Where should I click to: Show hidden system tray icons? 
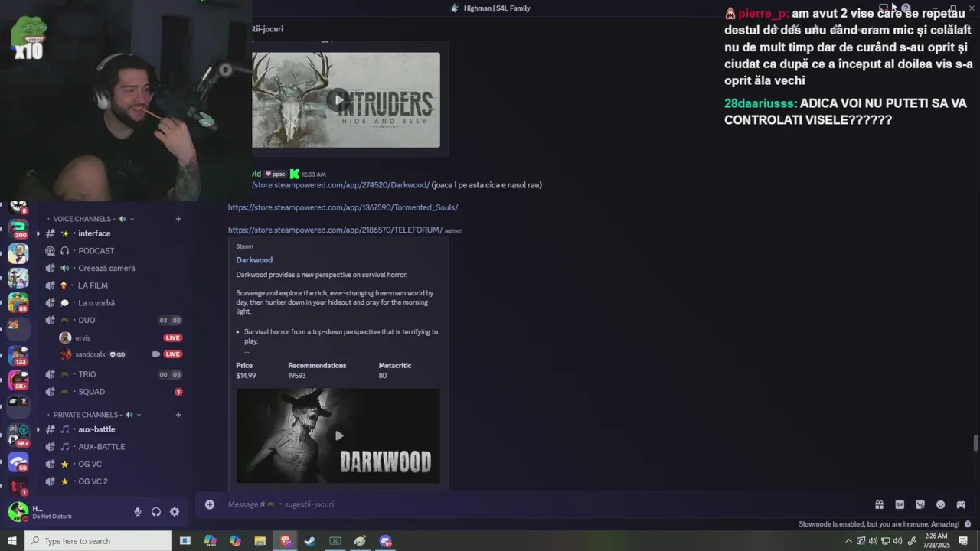click(850, 541)
